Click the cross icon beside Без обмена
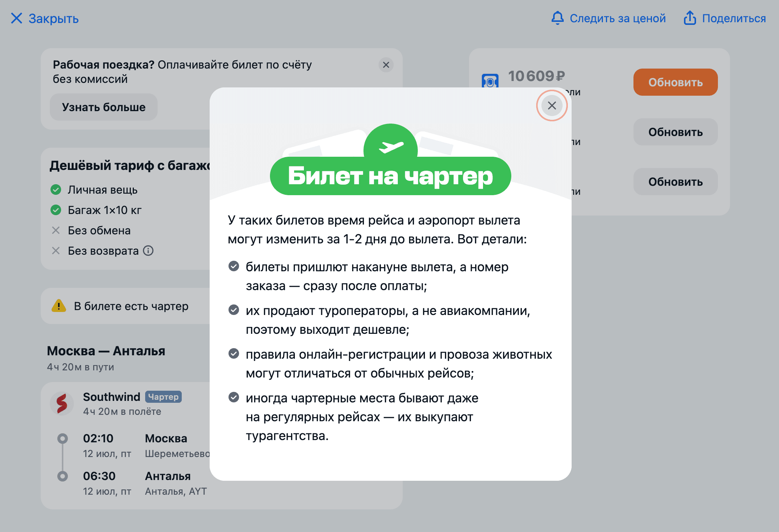 click(56, 230)
